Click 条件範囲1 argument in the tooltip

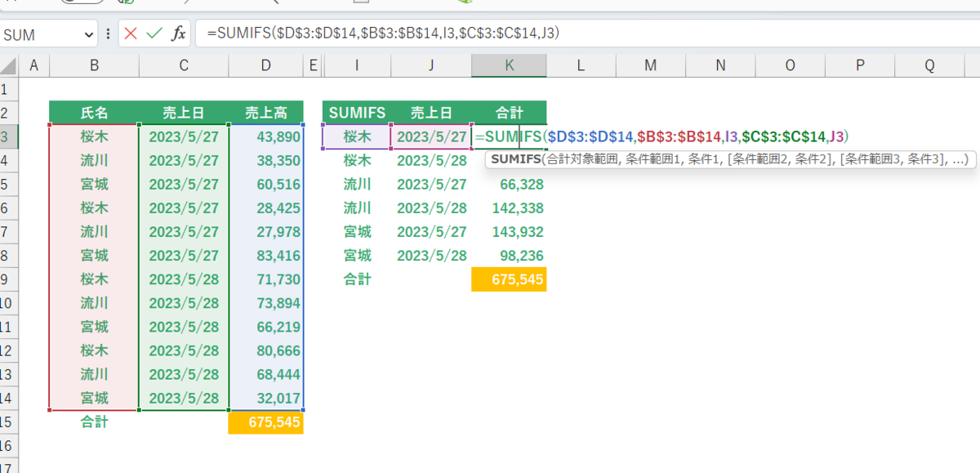coord(655,159)
